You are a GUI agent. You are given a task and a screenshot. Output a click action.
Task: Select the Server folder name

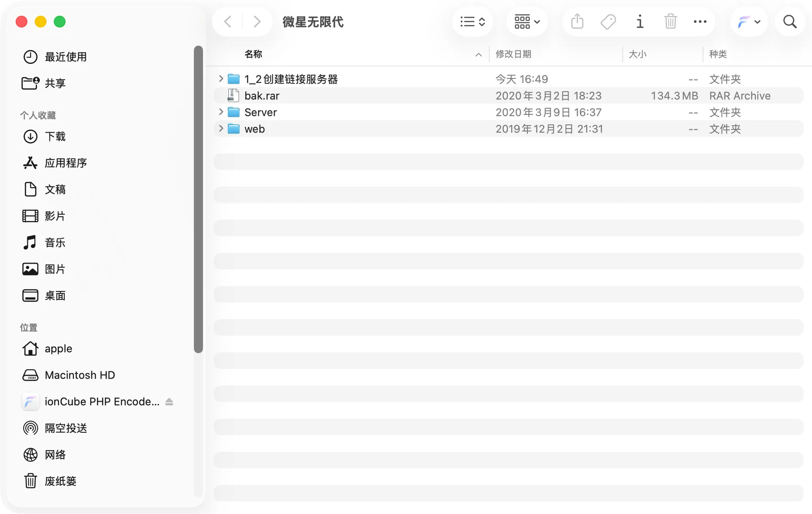(x=261, y=113)
